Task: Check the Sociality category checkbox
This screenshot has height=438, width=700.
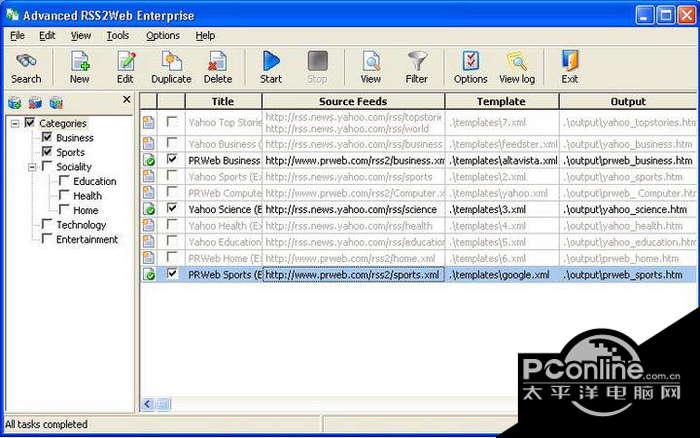Action: [x=47, y=166]
